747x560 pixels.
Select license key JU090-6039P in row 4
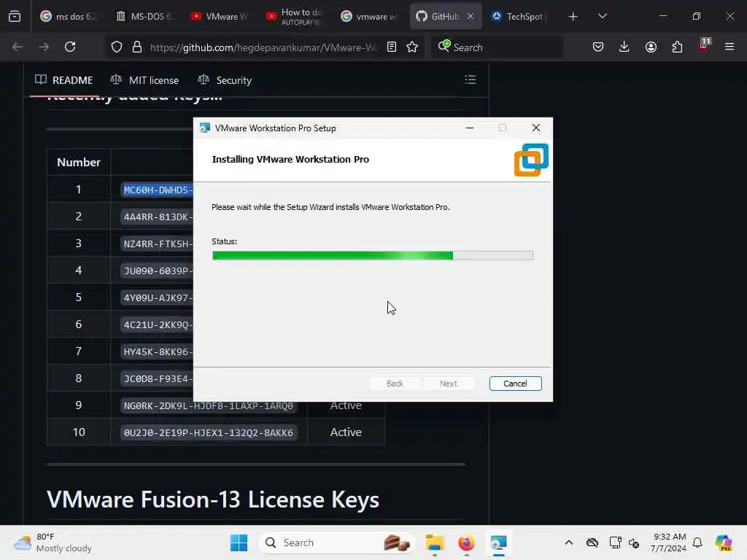pyautogui.click(x=158, y=271)
